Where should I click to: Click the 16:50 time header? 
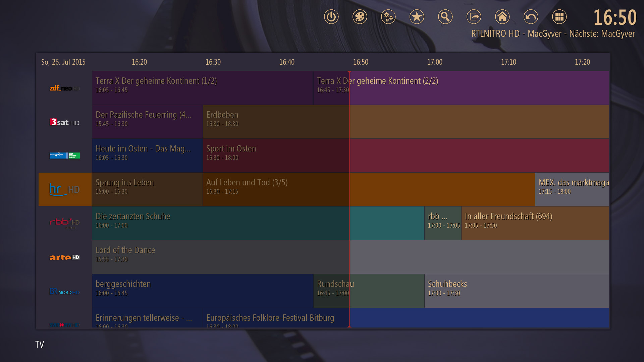[x=361, y=62]
